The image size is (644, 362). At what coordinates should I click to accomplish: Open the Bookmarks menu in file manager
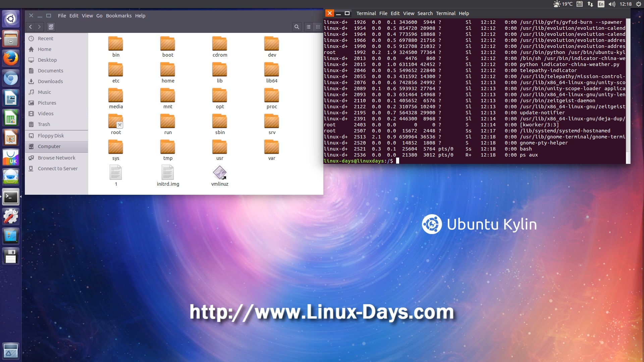(119, 16)
